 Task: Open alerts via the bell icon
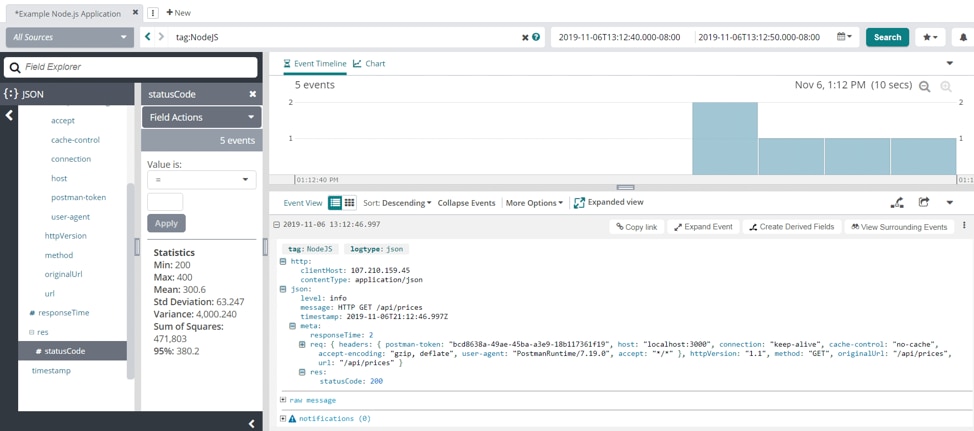point(963,37)
